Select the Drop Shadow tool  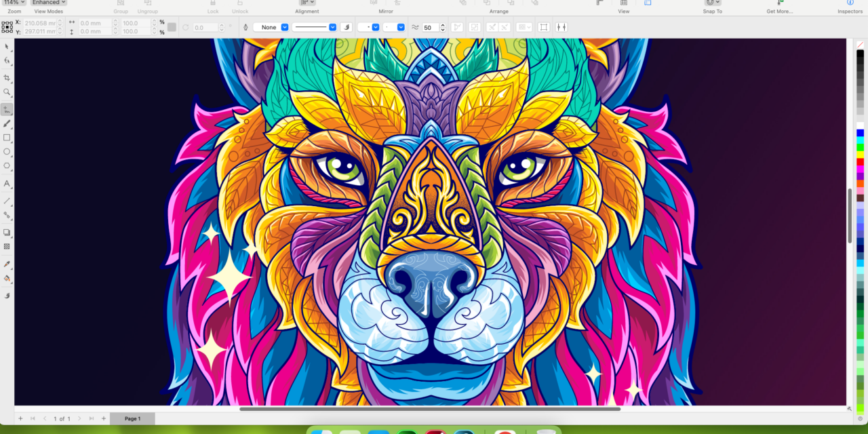7,233
